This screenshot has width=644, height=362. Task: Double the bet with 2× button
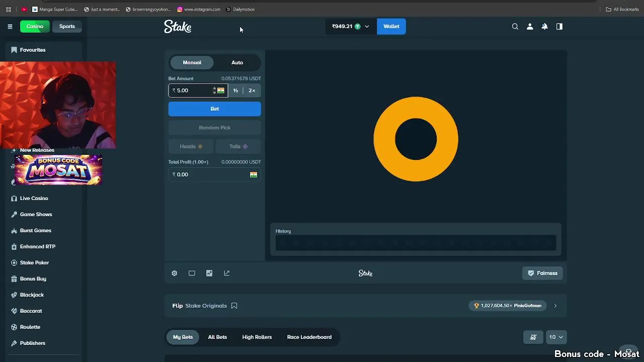coord(252,90)
